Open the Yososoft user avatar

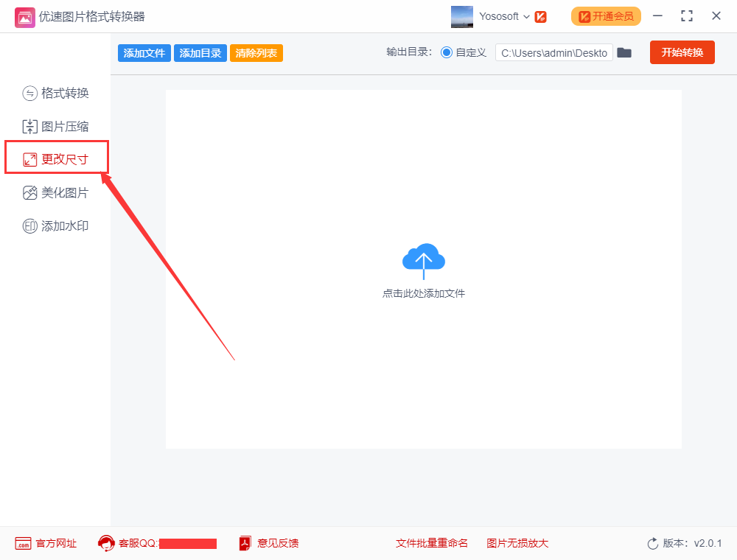(461, 17)
